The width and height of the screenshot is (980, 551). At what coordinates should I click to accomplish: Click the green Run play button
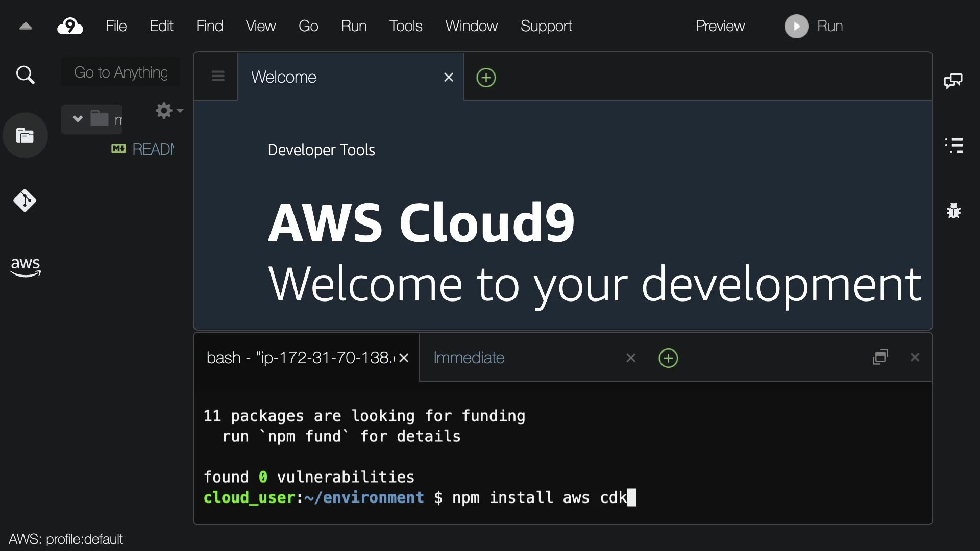(x=796, y=26)
